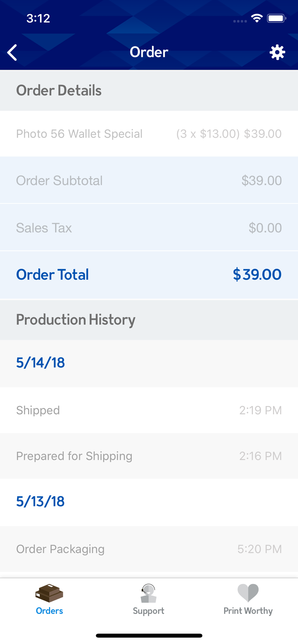Tap the Support headset agent icon
The image size is (298, 644).
[x=148, y=593]
